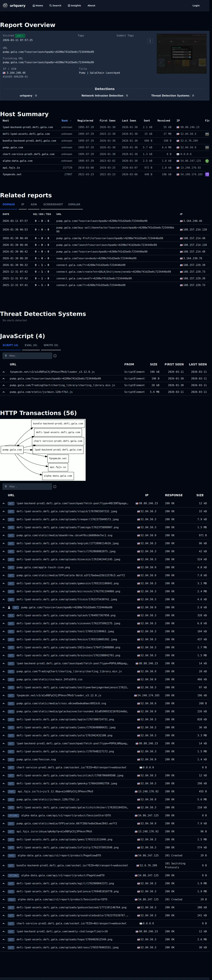Open the report three-dot options menu
The image size is (212, 980).
(150, 41)
